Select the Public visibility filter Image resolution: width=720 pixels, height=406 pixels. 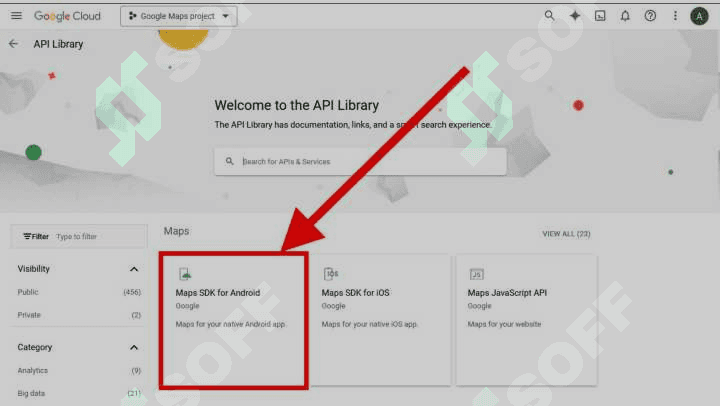click(28, 292)
